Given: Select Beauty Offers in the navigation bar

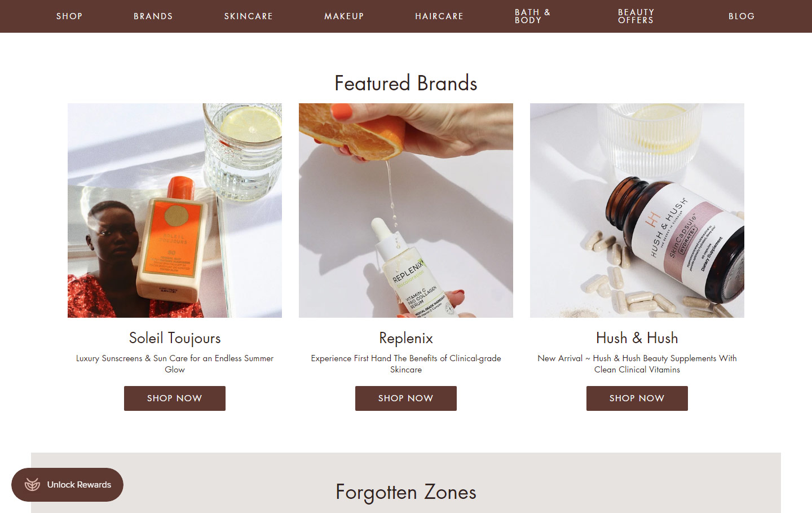Looking at the screenshot, I should click(636, 16).
